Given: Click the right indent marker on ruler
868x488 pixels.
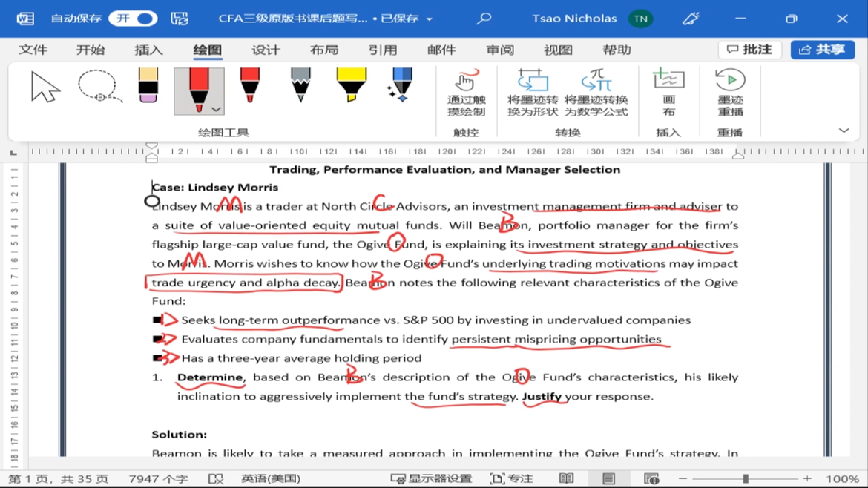Looking at the screenshot, I should 738,156.
